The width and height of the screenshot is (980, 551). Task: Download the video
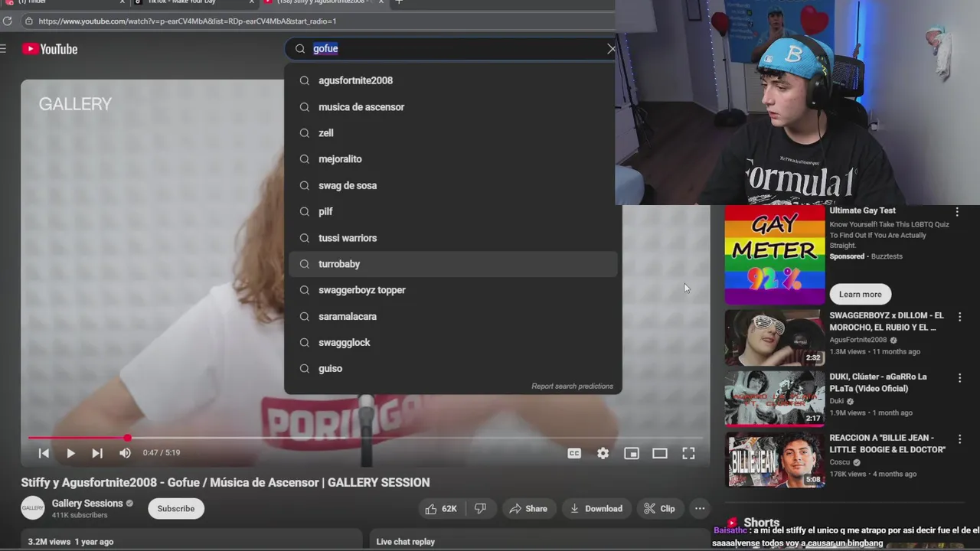[x=596, y=509]
